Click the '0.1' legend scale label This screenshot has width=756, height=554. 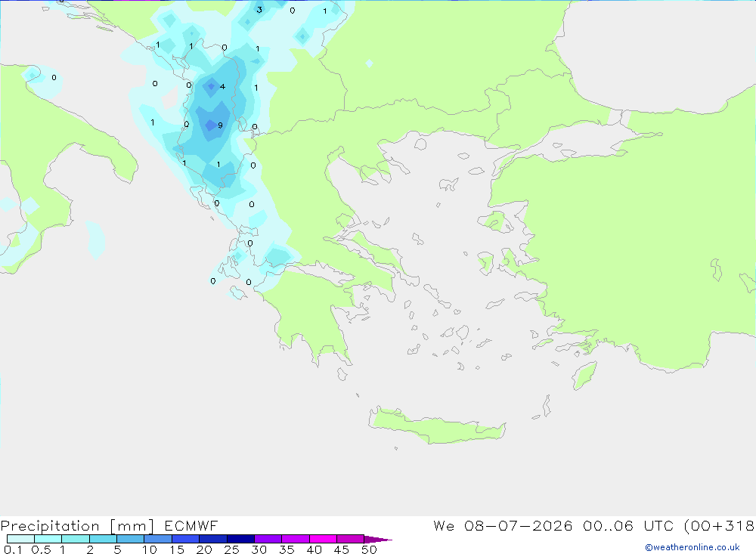pos(13,549)
